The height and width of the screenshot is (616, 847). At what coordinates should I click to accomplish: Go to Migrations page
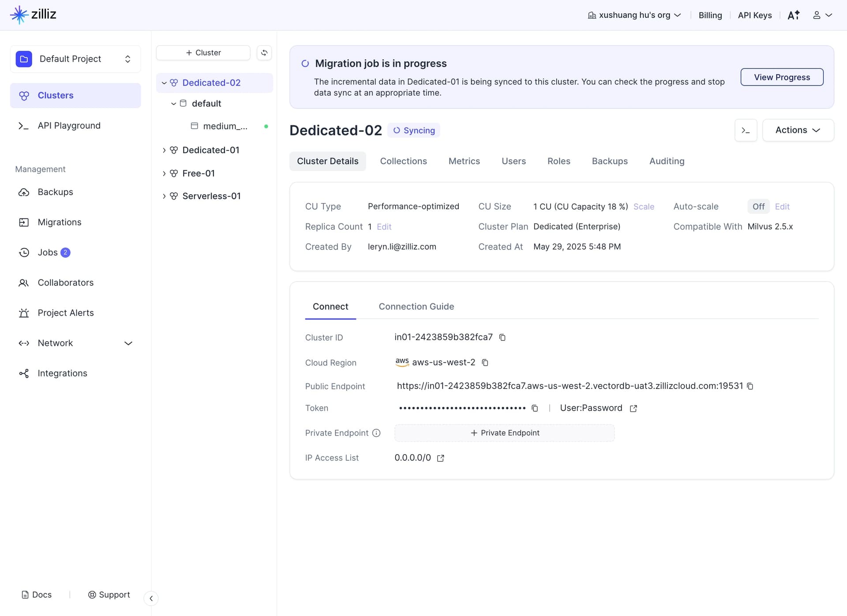point(75,222)
